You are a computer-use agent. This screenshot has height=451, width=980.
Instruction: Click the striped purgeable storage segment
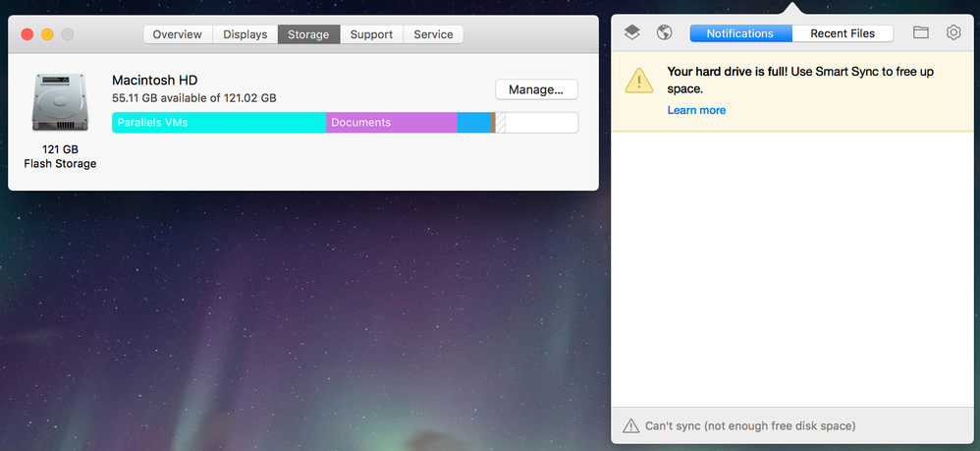pos(501,123)
